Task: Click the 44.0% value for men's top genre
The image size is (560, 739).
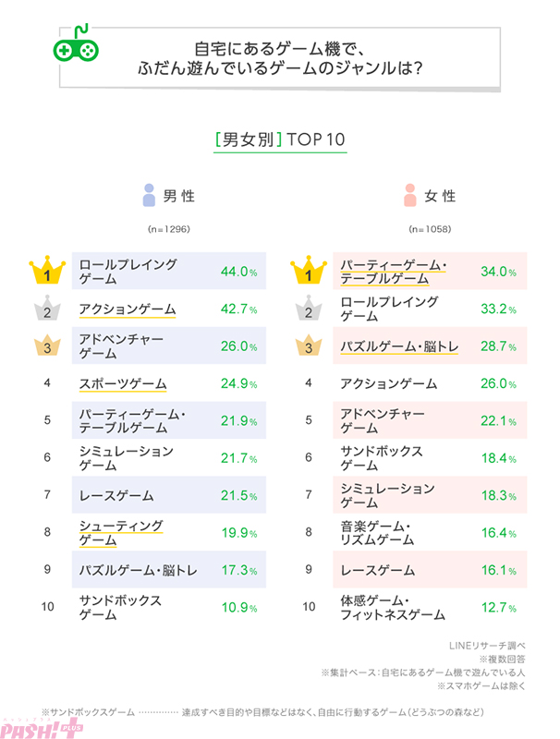Action: coord(238,272)
